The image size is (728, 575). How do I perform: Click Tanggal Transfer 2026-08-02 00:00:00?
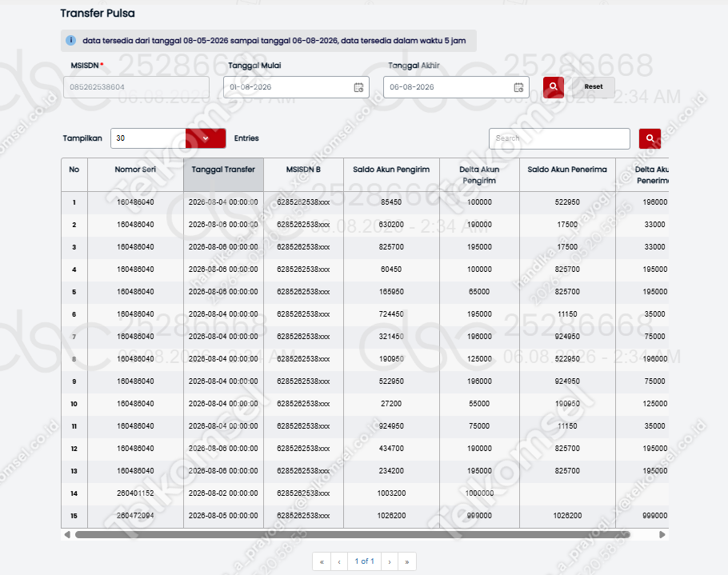click(223, 493)
